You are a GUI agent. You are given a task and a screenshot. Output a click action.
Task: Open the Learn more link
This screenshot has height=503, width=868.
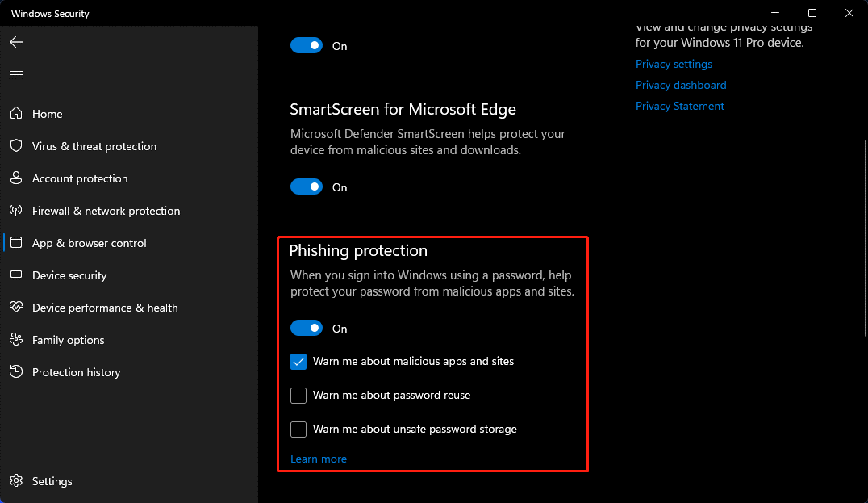tap(319, 459)
